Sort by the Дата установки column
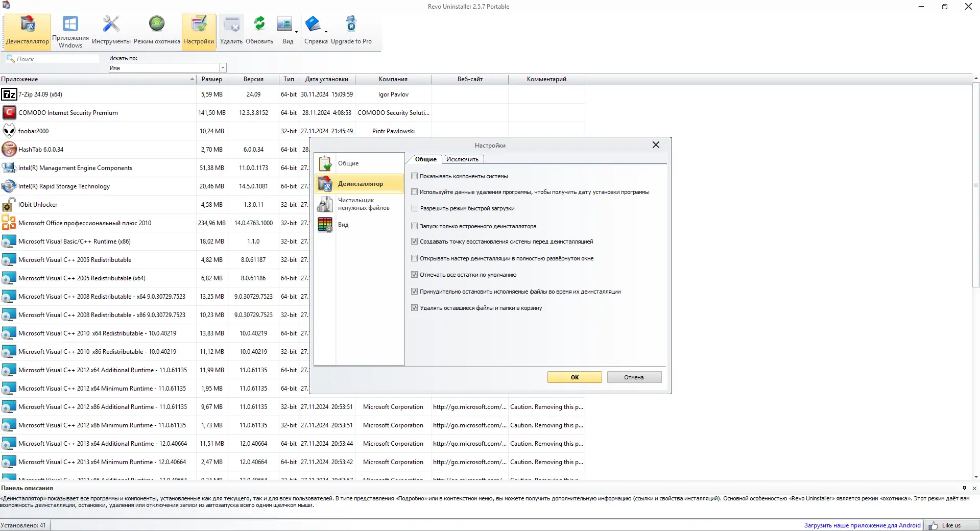The width and height of the screenshot is (980, 531). coord(327,79)
